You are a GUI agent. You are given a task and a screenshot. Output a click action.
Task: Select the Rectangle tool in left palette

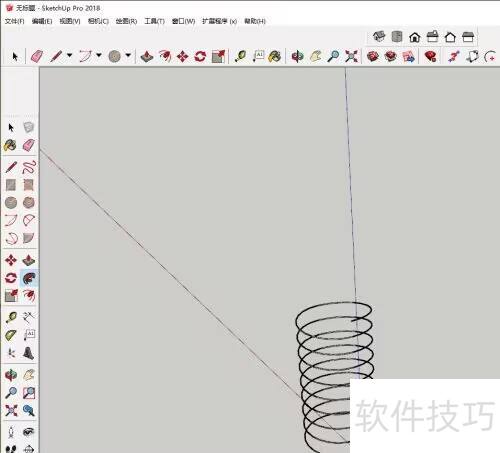pos(11,185)
